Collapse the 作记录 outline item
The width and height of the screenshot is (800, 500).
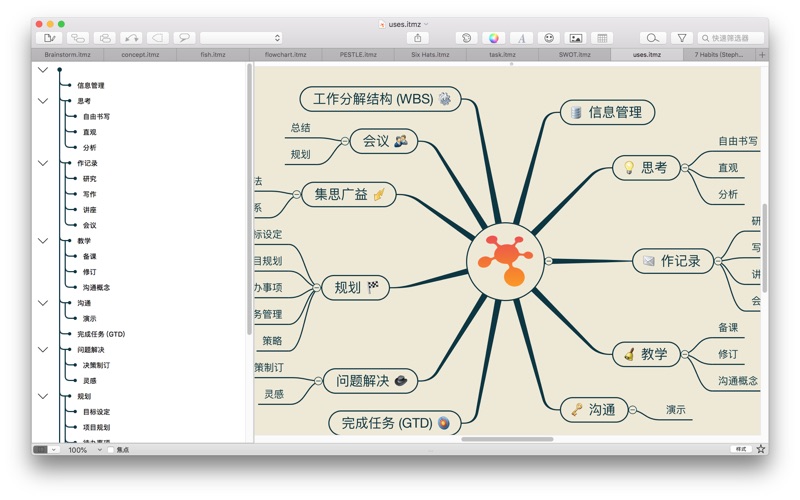[43, 163]
